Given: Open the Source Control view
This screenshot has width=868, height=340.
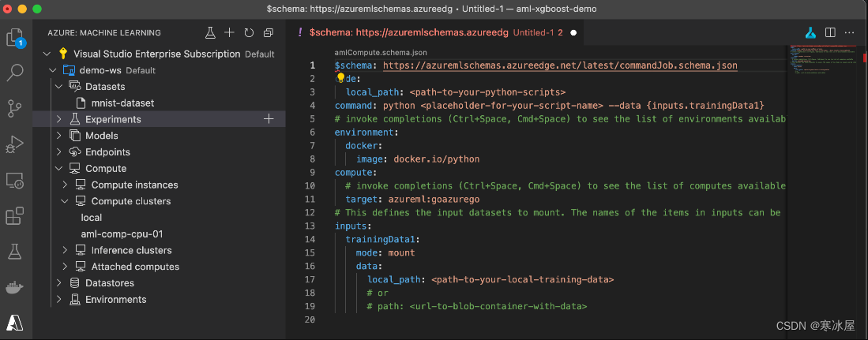Looking at the screenshot, I should pyautogui.click(x=15, y=109).
